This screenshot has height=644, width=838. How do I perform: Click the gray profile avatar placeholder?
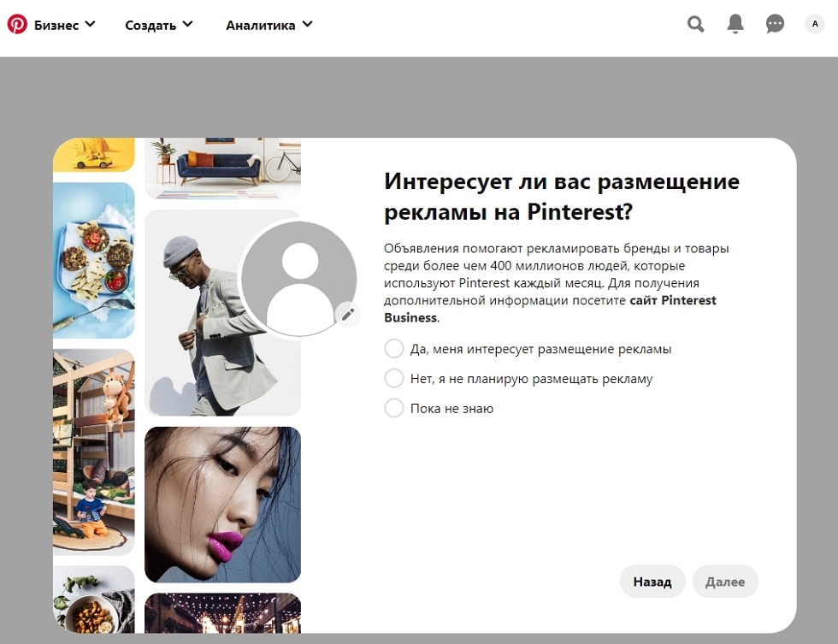(300, 279)
